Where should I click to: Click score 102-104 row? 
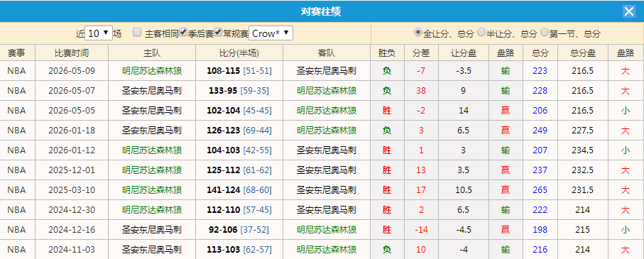coord(223,111)
